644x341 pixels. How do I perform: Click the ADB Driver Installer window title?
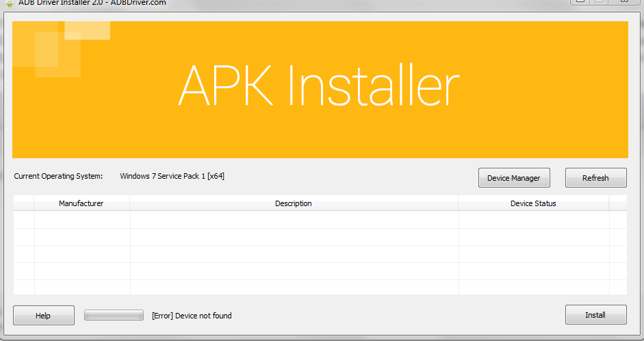[92, 3]
